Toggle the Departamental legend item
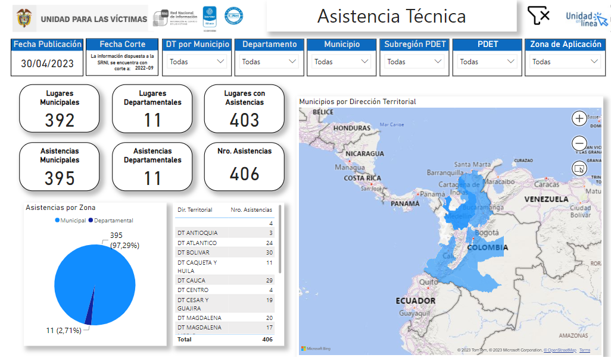 tap(111, 220)
